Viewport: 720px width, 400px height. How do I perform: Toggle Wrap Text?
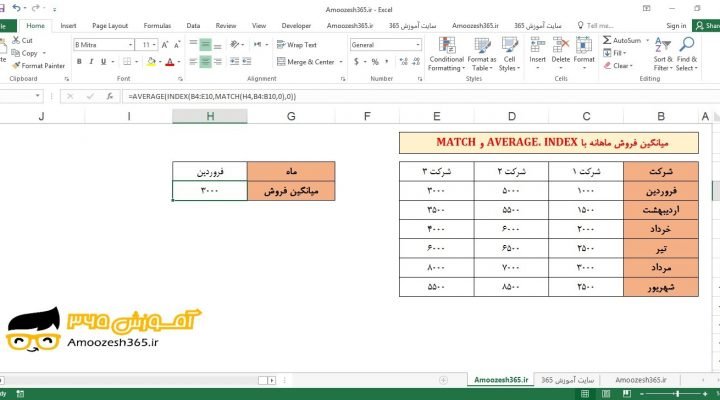[297, 45]
